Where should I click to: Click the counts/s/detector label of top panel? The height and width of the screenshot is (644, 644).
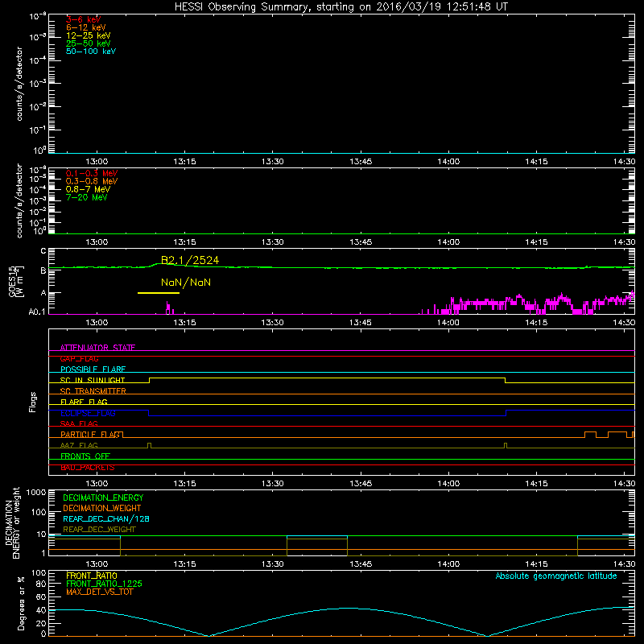tap(19, 84)
